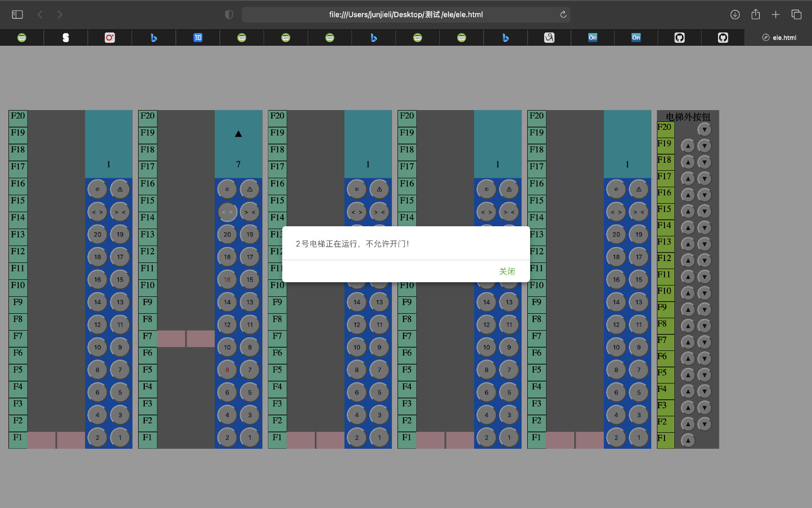Viewport: 812px width, 508px height.
Task: Switch to the white S logo tab
Action: (x=66, y=38)
